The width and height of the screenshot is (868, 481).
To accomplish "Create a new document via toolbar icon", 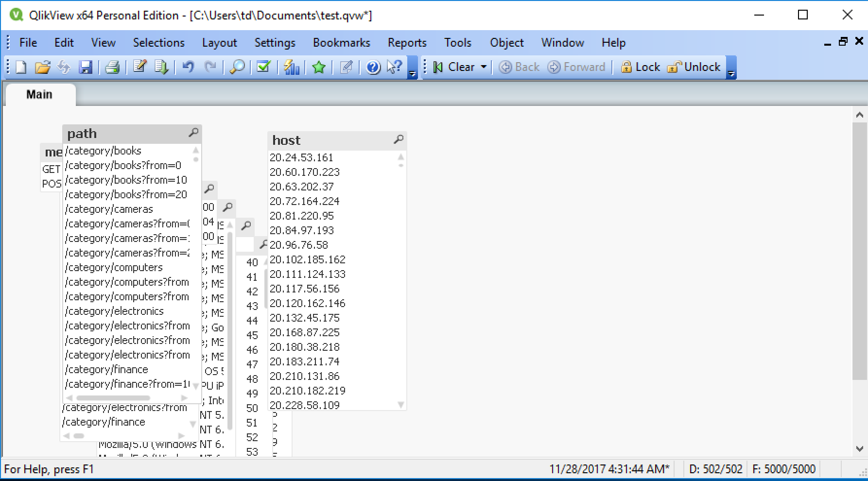I will [21, 67].
